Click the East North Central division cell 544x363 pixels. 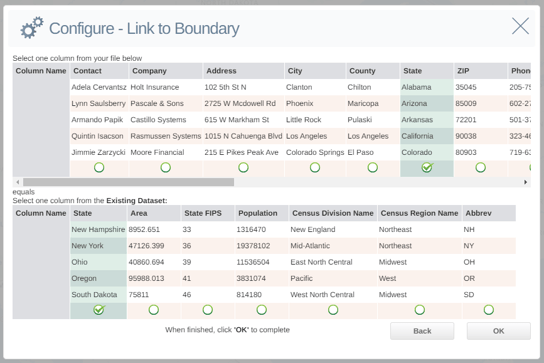click(333, 262)
